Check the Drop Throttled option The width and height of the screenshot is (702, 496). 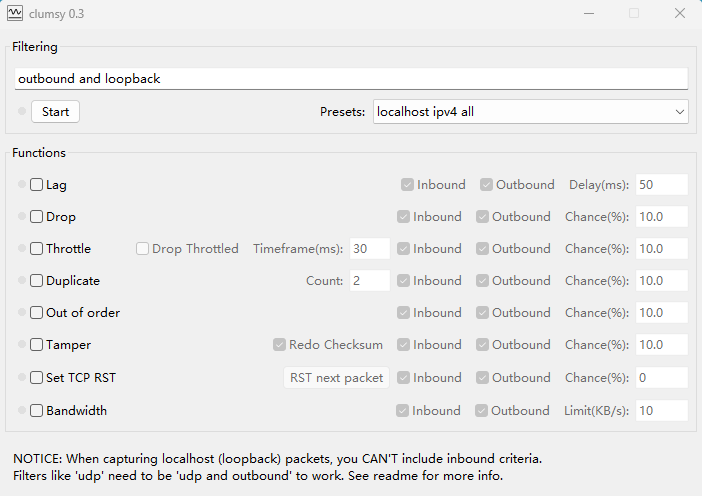(142, 248)
